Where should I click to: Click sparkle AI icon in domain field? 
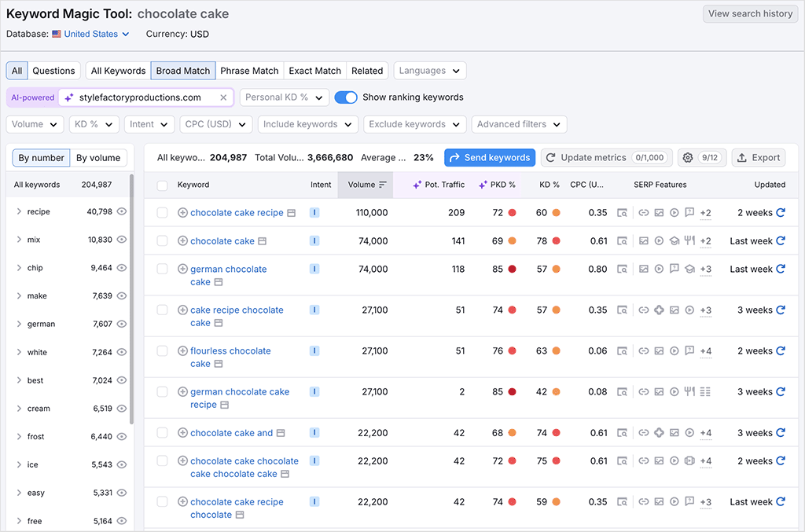69,97
